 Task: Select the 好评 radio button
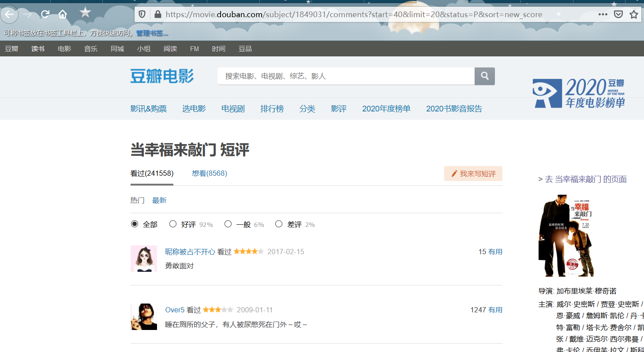[x=173, y=224]
